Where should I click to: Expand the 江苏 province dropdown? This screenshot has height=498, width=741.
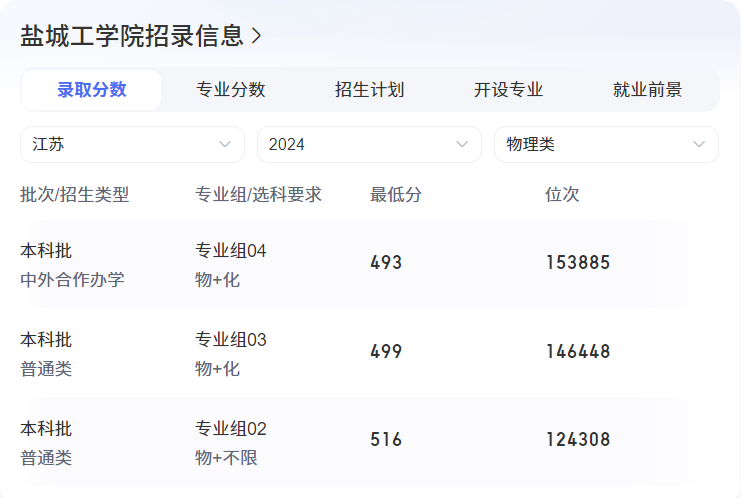(132, 145)
